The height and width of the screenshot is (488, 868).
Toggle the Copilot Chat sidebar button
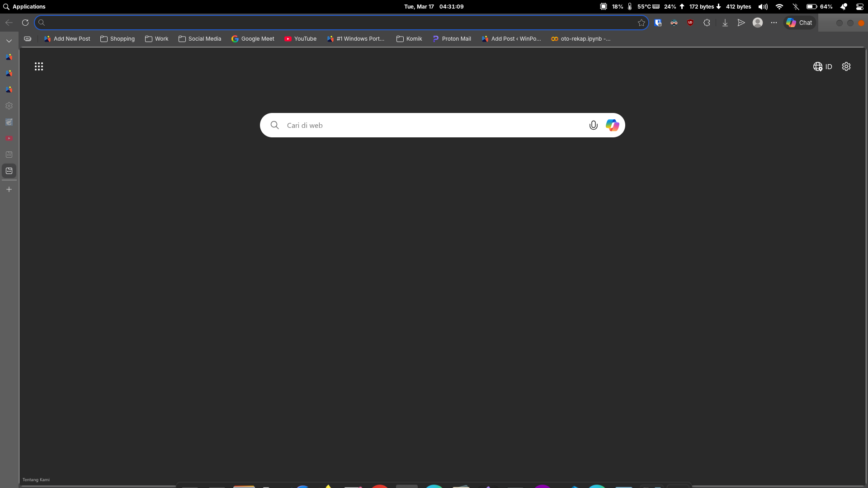pos(799,23)
